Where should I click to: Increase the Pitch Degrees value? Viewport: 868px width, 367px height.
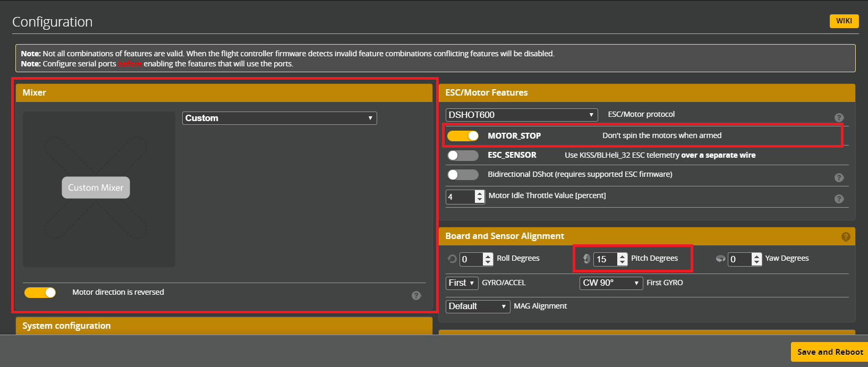point(623,255)
